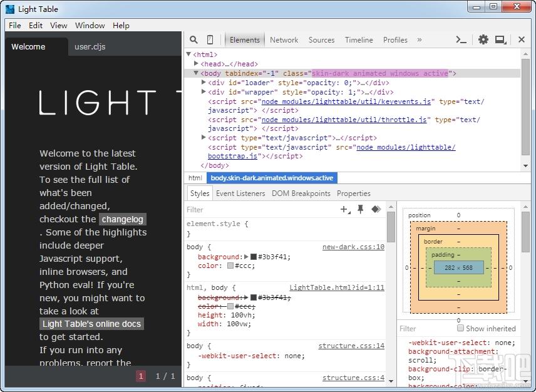Click the element.style rule

[x=217, y=224]
